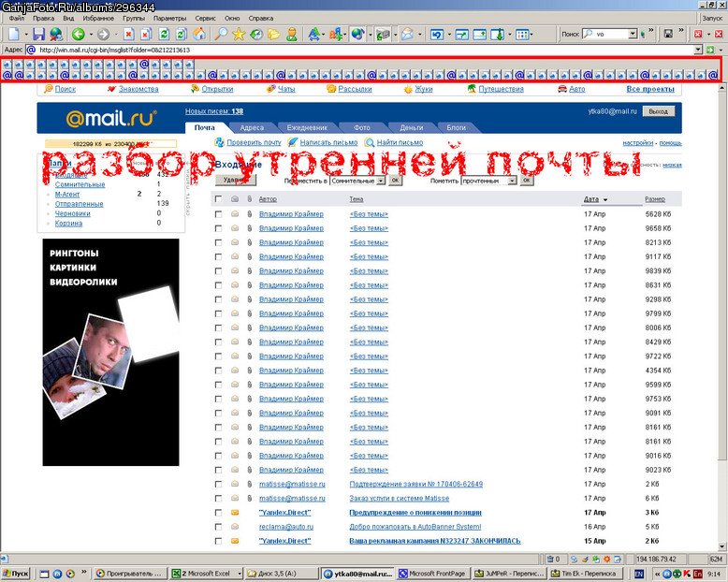Click the EN language indicator in taskbar

(x=639, y=574)
